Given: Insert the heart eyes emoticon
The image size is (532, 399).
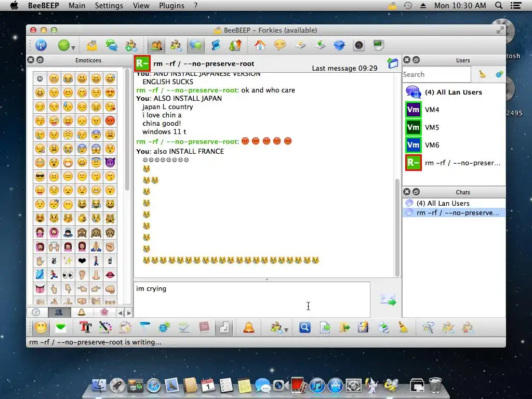Looking at the screenshot, I should tap(110, 92).
